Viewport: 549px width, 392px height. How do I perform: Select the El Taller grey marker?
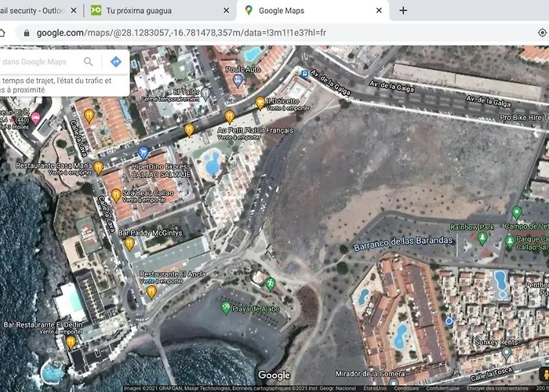click(x=205, y=93)
